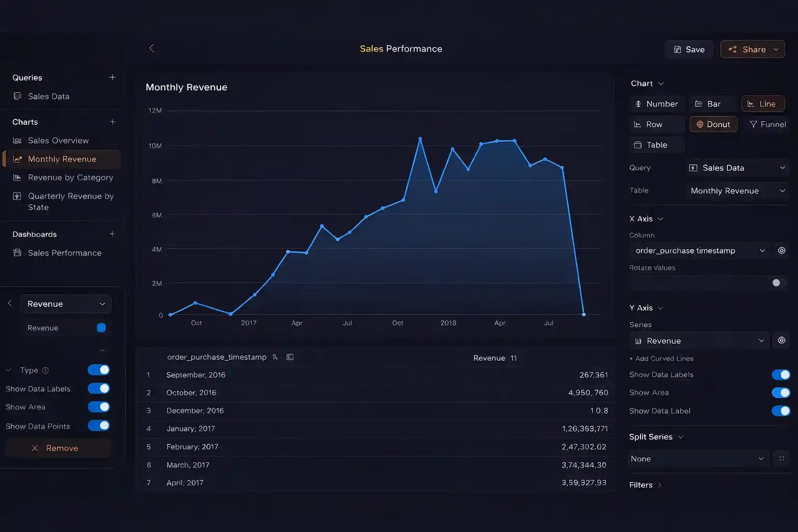Toggle Show Data Label switch
Screen dimensions: 798x532
(781, 411)
